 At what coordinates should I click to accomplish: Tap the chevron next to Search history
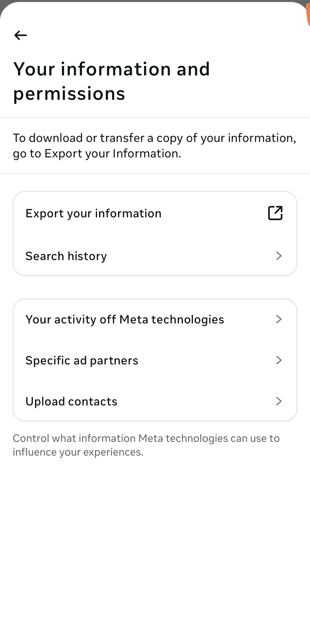(x=278, y=256)
